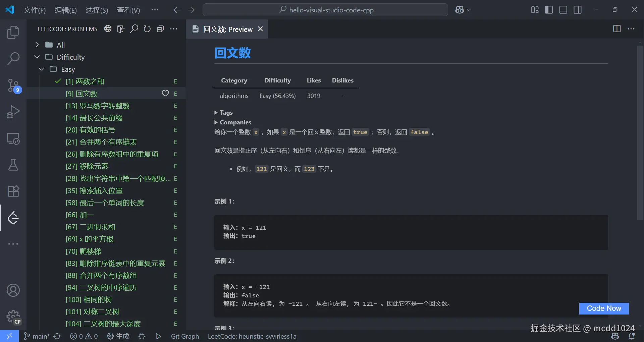Open the Testing flask view
The height and width of the screenshot is (342, 644).
13,165
